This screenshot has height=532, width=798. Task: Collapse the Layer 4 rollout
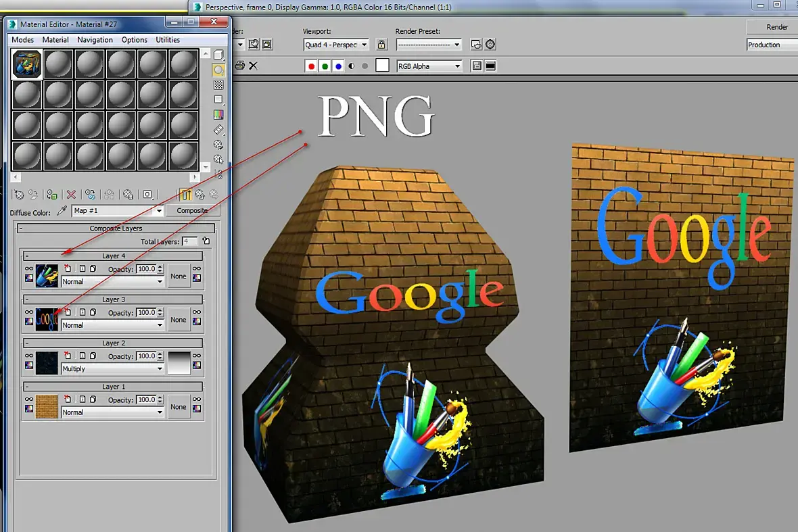coord(113,256)
